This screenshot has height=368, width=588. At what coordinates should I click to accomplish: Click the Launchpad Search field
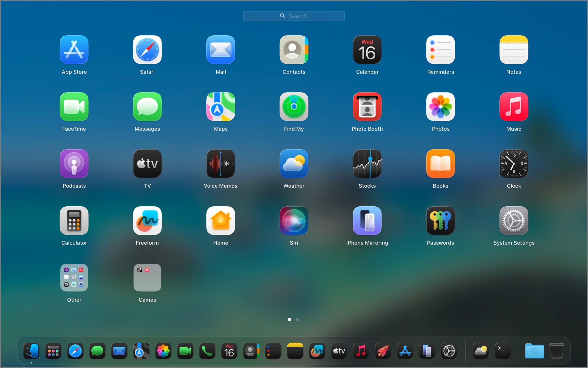pos(294,16)
